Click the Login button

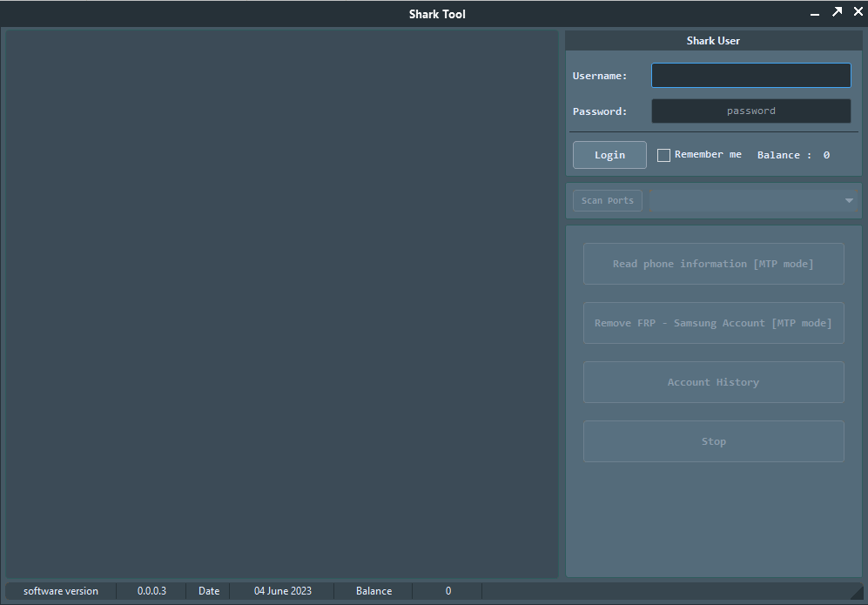pyautogui.click(x=609, y=154)
